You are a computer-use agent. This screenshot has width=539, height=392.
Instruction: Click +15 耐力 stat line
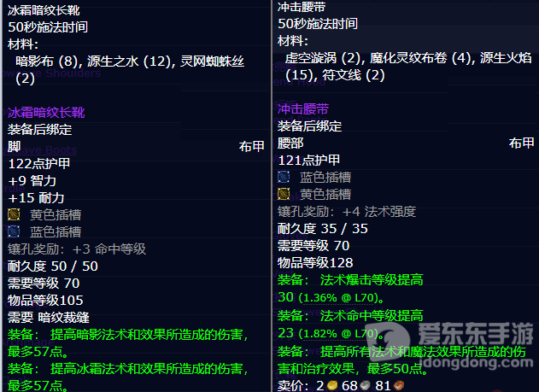[x=36, y=198]
